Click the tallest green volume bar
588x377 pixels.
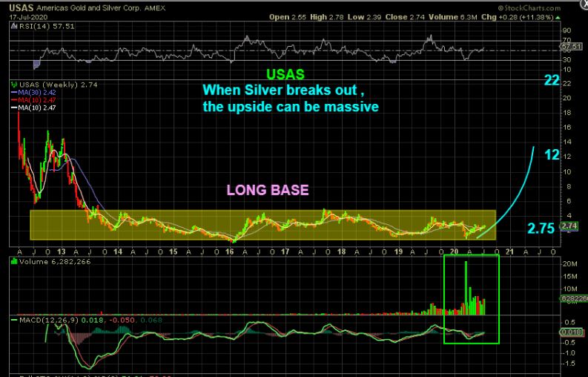point(466,288)
